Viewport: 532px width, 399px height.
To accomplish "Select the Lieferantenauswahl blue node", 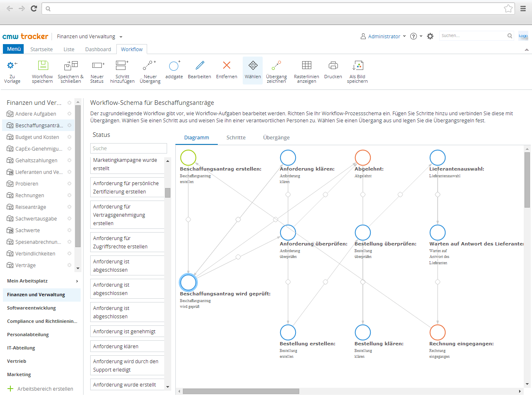I will point(438,158).
